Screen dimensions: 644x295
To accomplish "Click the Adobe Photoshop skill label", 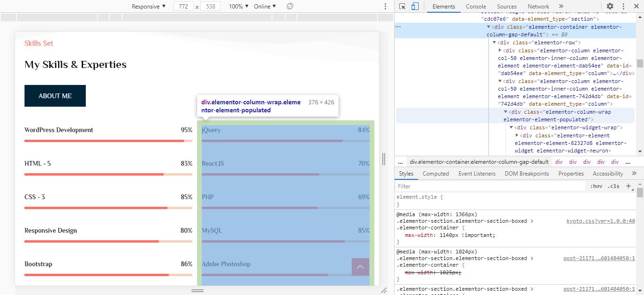I will point(226,264).
